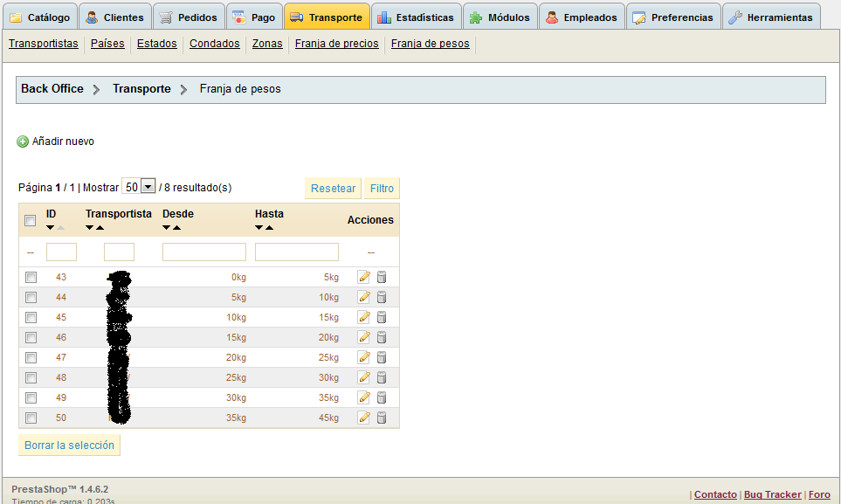The width and height of the screenshot is (841, 504).
Task: Open Zonas submenu link
Action: 267,44
